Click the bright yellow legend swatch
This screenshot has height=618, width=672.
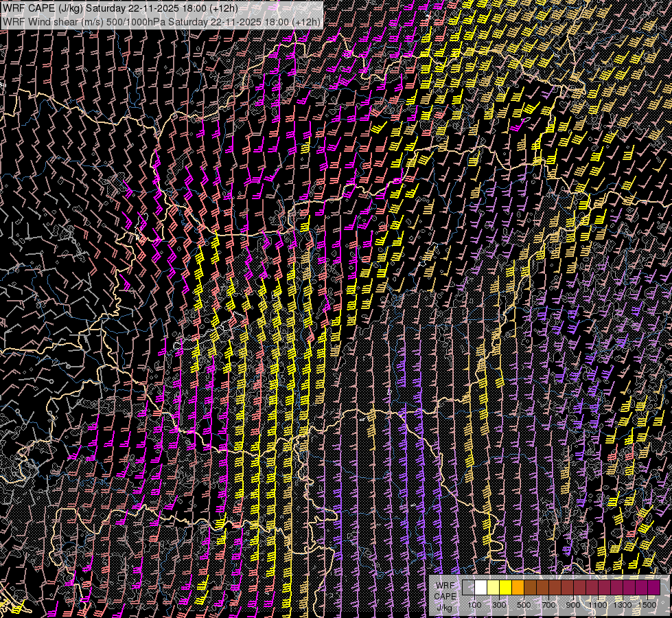click(505, 588)
